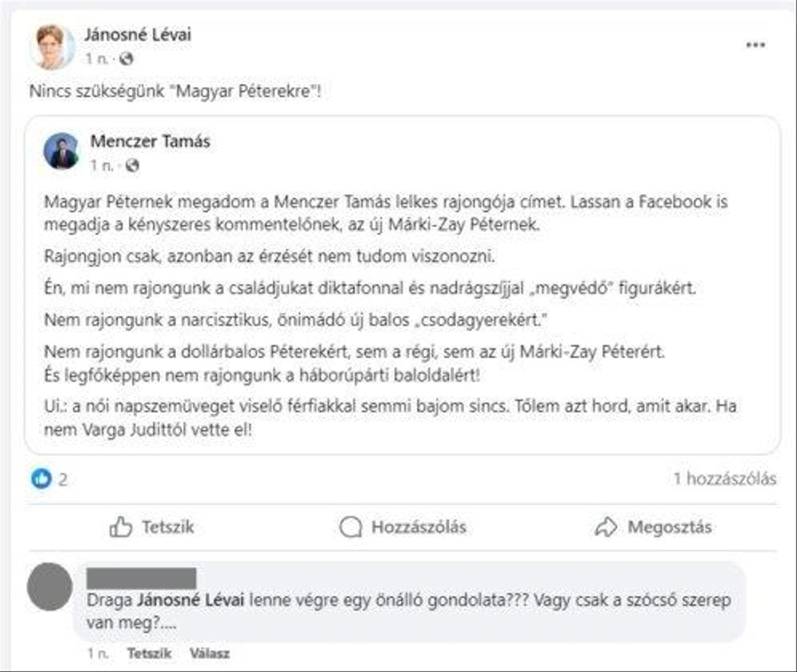Click Válasz to reply to comment

point(209,653)
